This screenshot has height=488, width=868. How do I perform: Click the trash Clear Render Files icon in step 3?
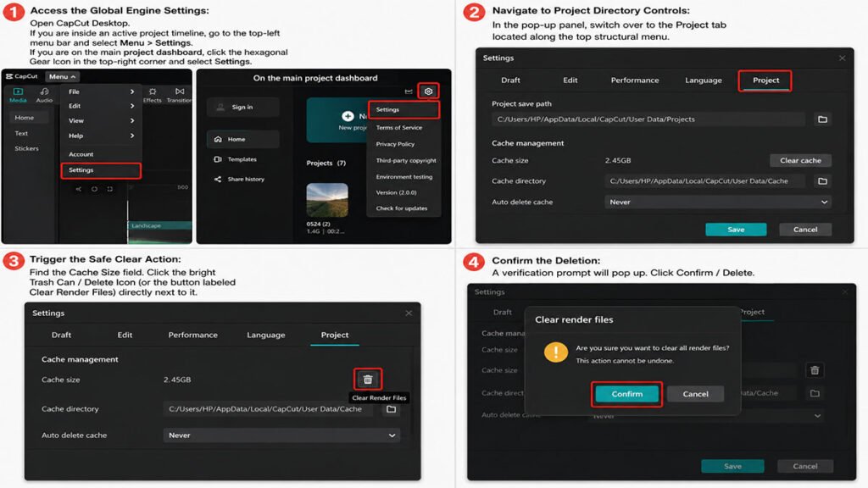[368, 380]
